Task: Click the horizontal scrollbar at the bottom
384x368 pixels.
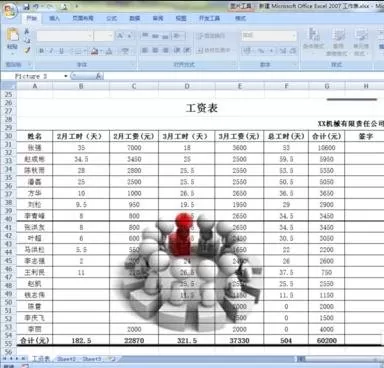Action: coord(340,359)
